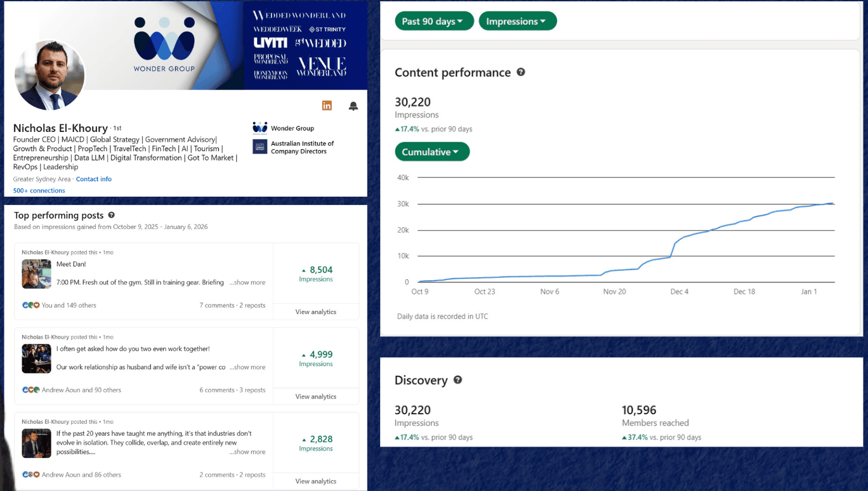Click help icon next to Content performance
The image size is (868, 491).
tap(521, 72)
